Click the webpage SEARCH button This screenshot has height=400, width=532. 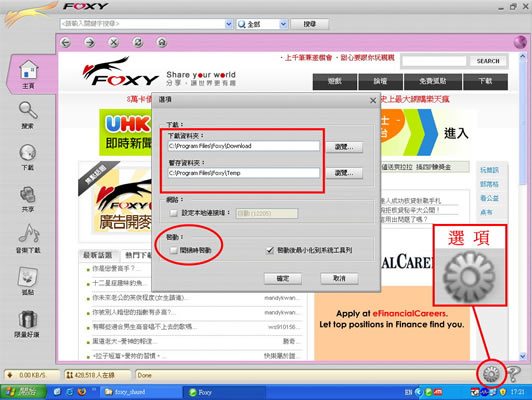click(488, 61)
